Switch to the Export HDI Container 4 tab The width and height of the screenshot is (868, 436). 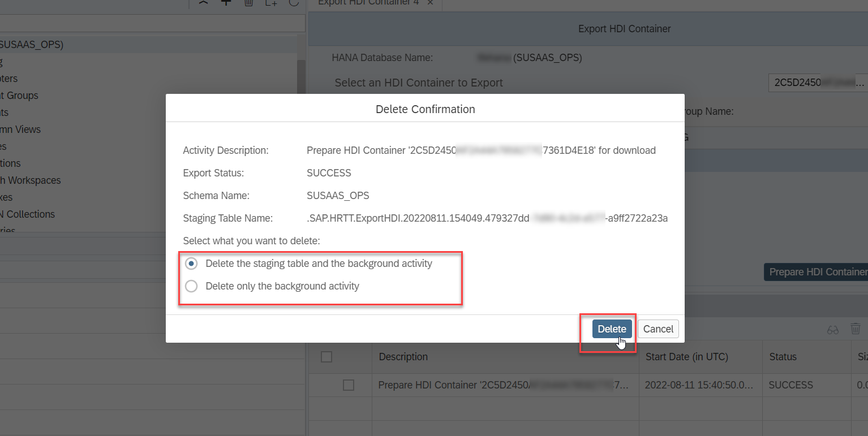tap(368, 3)
